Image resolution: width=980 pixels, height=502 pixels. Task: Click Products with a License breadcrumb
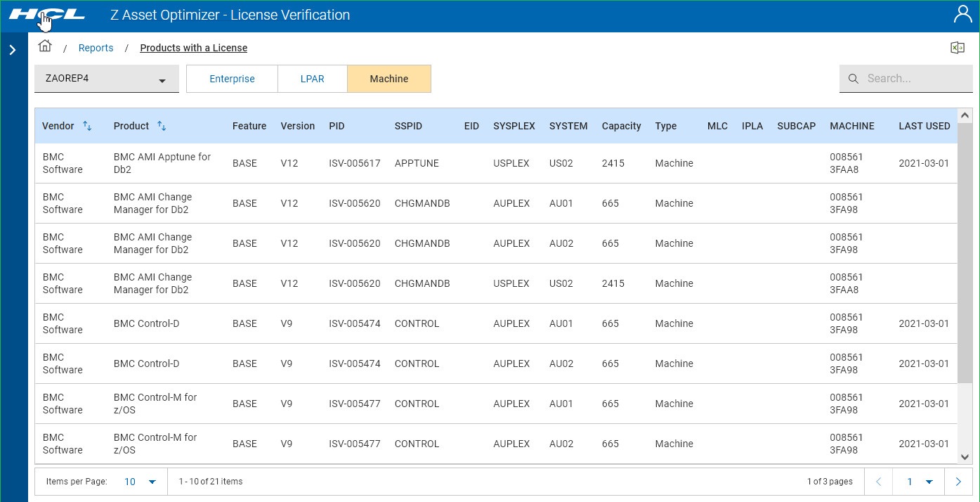(193, 48)
